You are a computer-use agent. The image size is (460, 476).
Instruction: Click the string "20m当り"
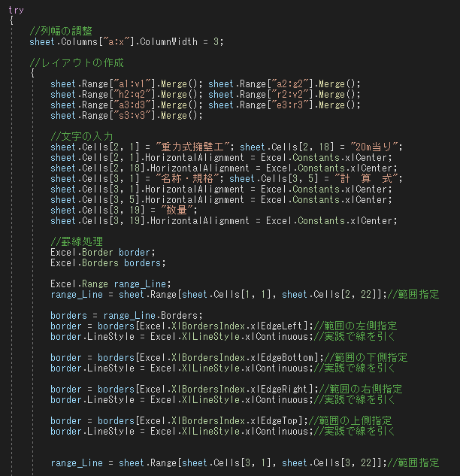tap(374, 147)
